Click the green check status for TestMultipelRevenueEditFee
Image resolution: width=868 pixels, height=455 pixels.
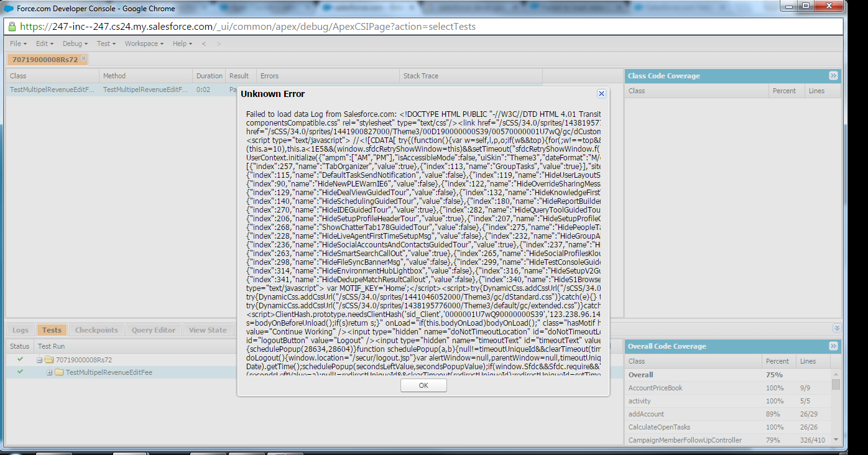click(21, 372)
